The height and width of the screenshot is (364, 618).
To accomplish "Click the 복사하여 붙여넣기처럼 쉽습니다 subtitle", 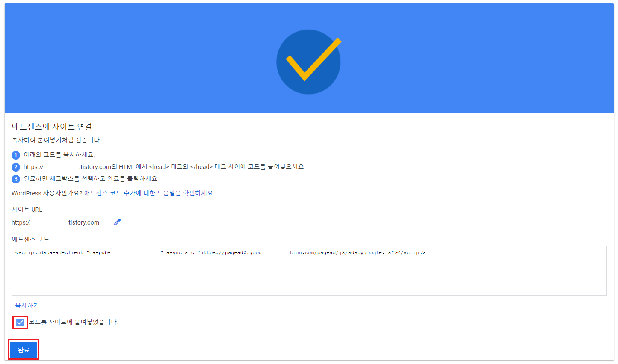I will click(56, 140).
